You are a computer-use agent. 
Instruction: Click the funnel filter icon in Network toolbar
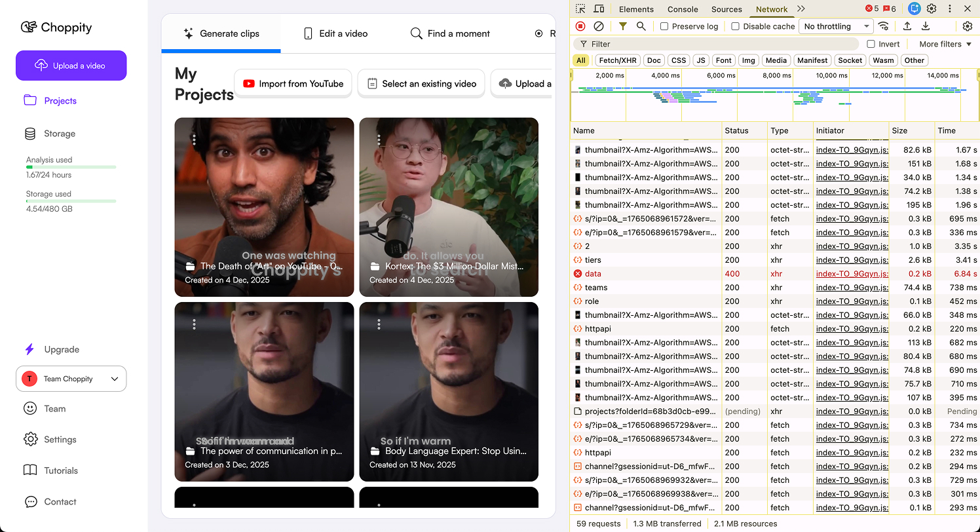click(622, 26)
